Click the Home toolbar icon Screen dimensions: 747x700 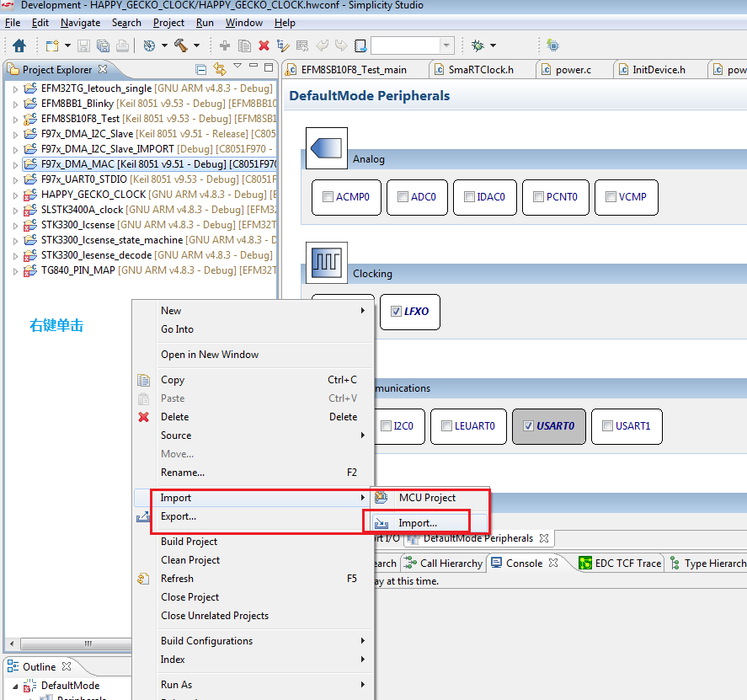[x=19, y=45]
